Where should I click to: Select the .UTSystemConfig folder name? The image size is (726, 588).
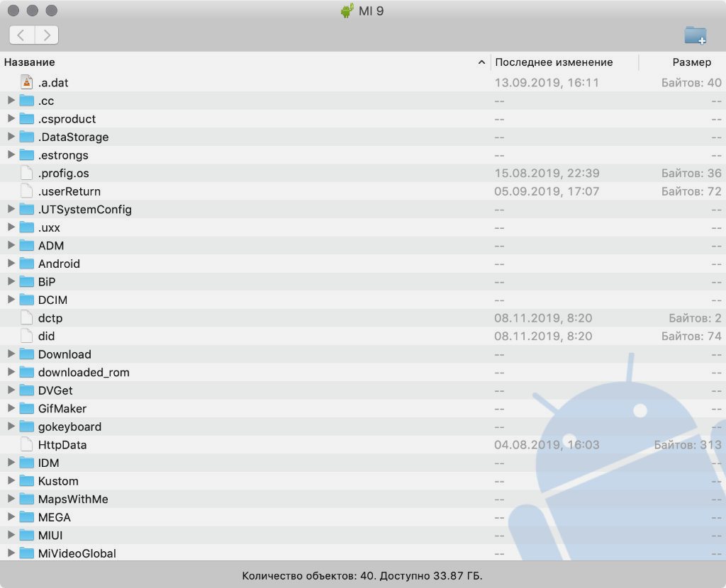point(85,210)
